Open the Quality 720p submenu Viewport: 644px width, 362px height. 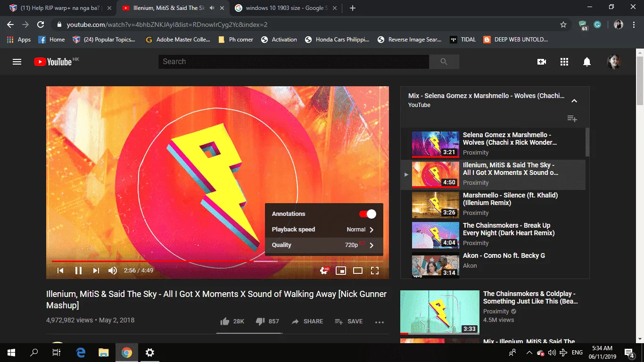(324, 245)
